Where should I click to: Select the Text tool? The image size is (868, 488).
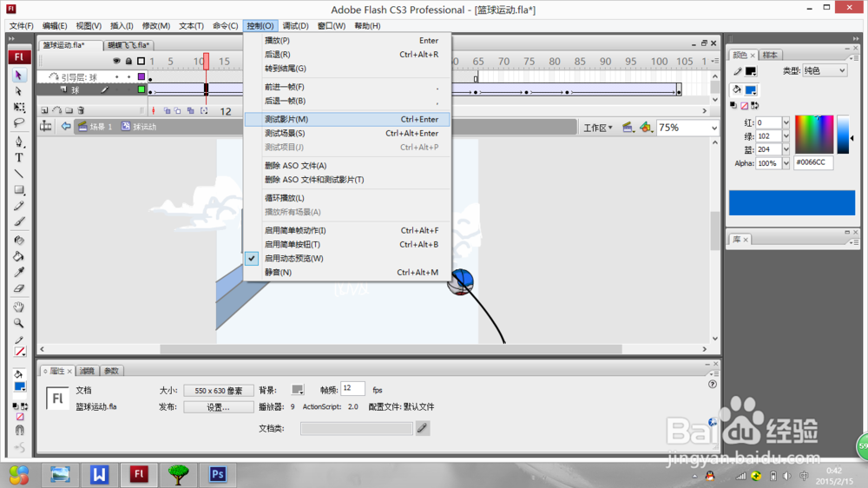[x=19, y=158]
